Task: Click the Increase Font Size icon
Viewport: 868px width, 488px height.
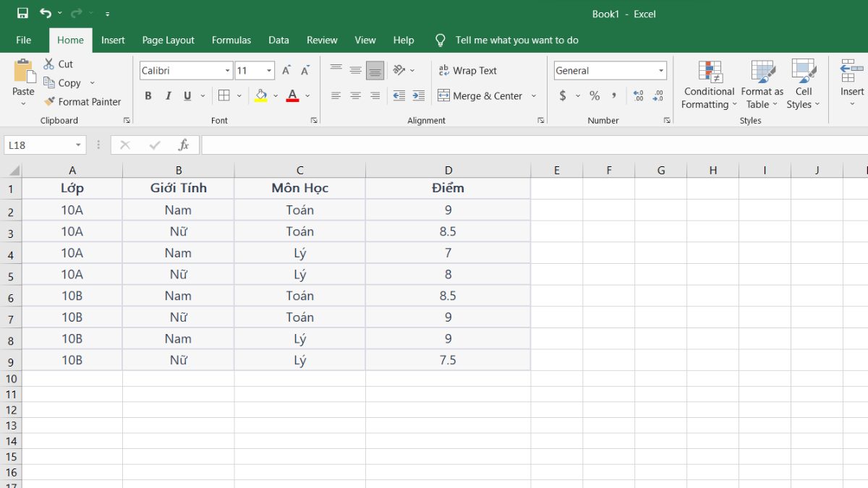Action: pos(286,71)
